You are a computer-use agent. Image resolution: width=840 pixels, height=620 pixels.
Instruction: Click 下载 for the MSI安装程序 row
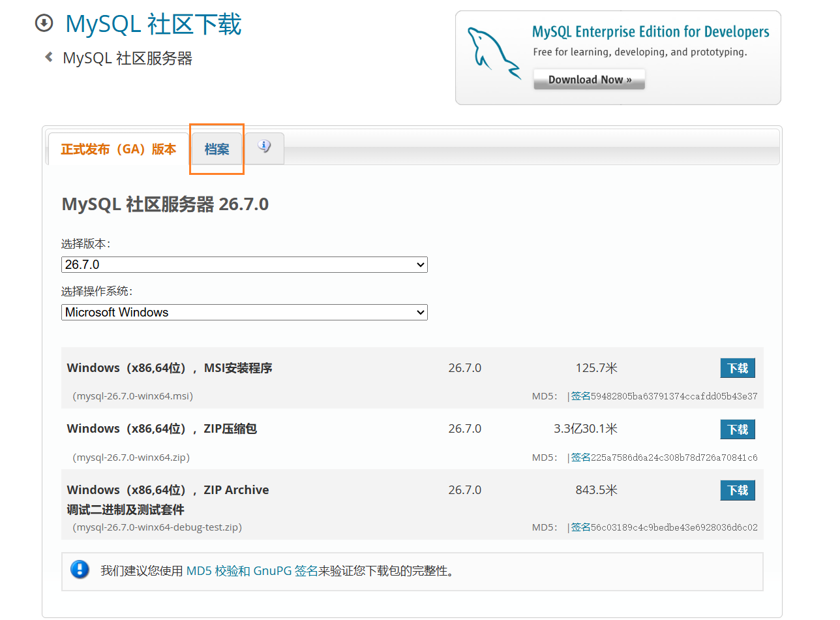(738, 368)
